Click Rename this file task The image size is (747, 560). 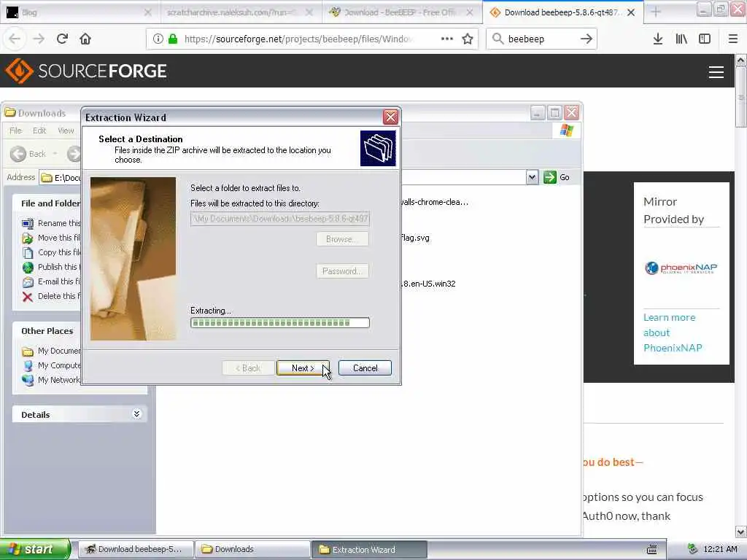click(52, 223)
